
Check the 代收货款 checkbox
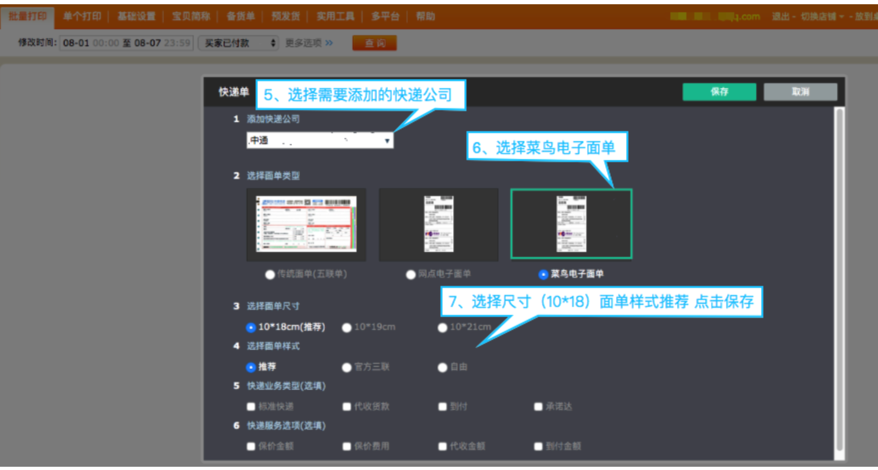pos(347,407)
